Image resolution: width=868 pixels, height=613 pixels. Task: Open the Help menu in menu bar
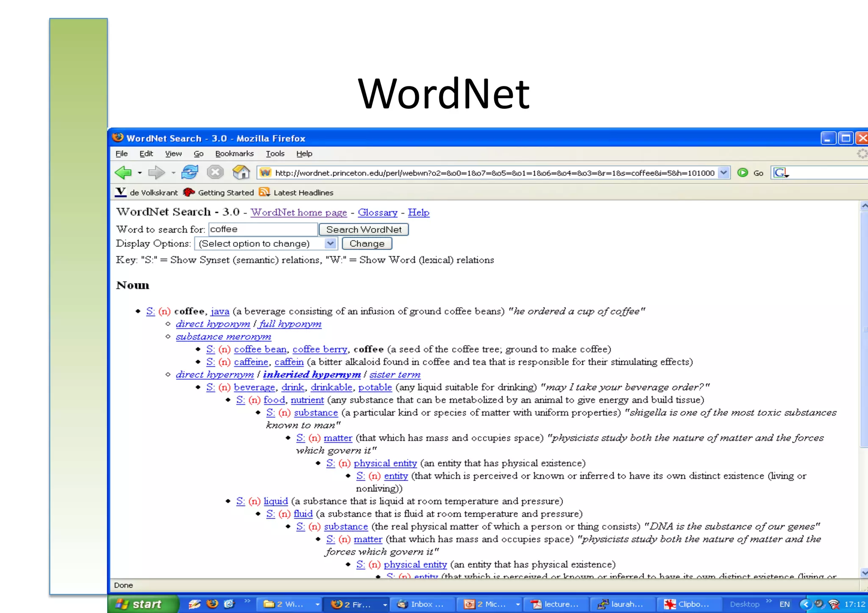[x=304, y=153]
